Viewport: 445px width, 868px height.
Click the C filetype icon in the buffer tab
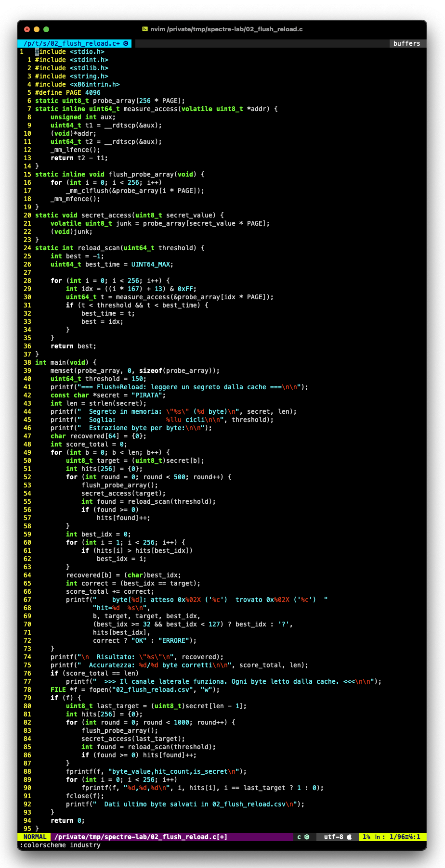tap(126, 43)
